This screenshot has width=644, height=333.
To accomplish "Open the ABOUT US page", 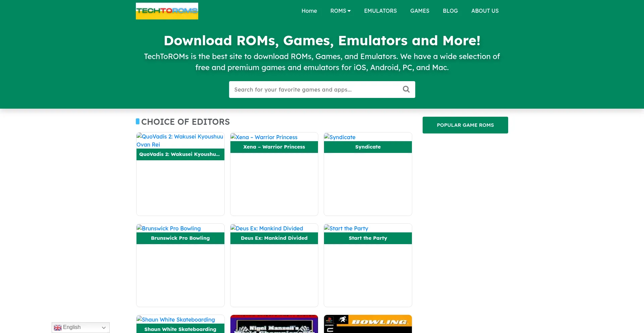I will (485, 11).
